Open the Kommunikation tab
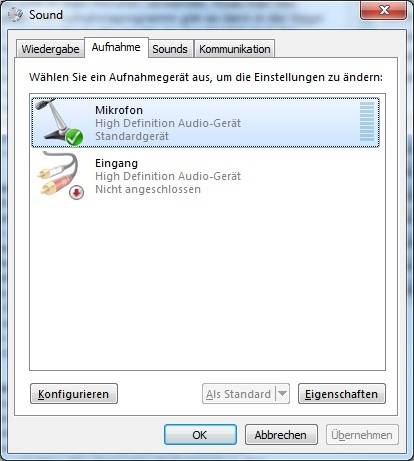Screen dimensions: 414x461 (235, 49)
